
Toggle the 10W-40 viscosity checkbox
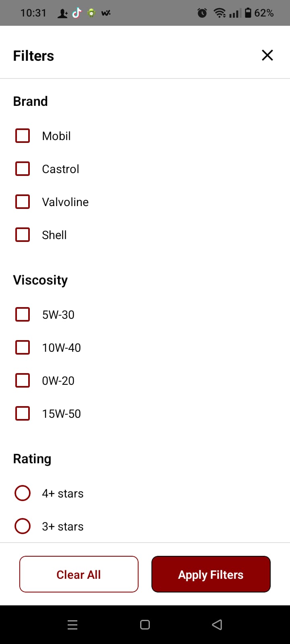(x=23, y=347)
